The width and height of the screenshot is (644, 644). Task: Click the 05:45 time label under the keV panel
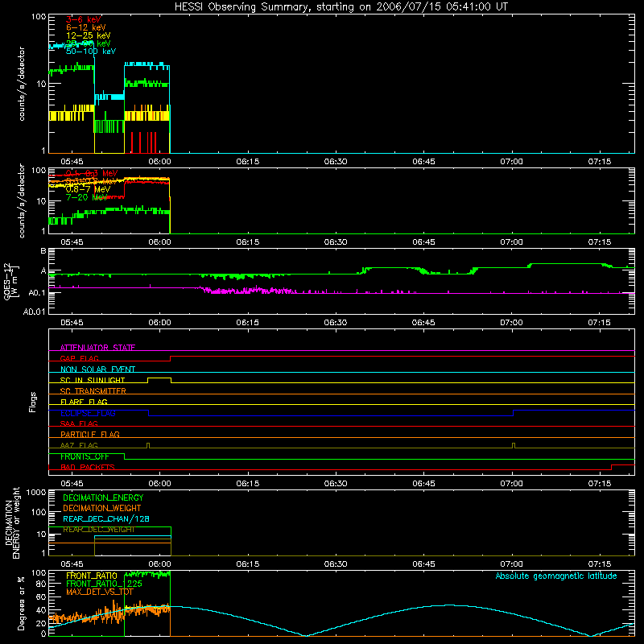click(x=72, y=162)
